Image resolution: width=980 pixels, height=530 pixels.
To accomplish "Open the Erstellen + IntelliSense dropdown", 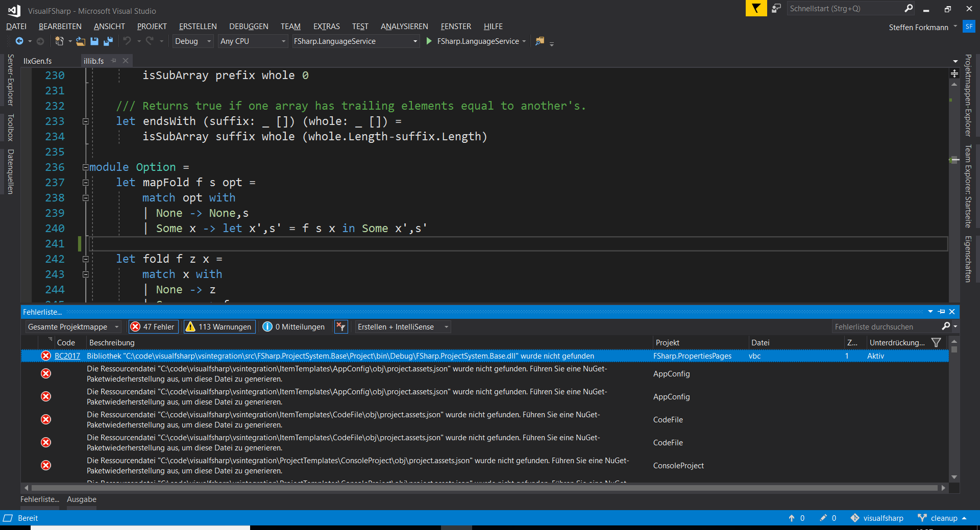I will point(446,326).
